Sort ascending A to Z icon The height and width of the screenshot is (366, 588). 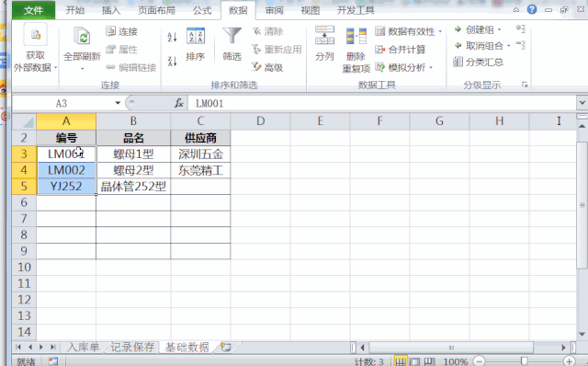tap(172, 37)
